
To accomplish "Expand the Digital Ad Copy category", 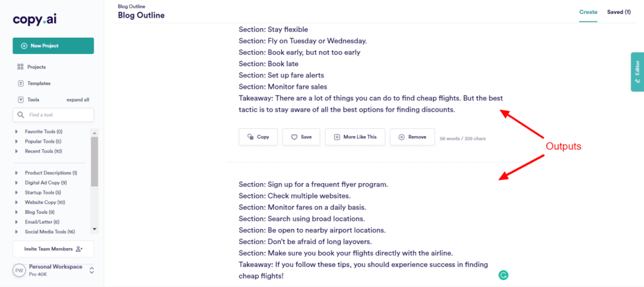I will click(17, 183).
